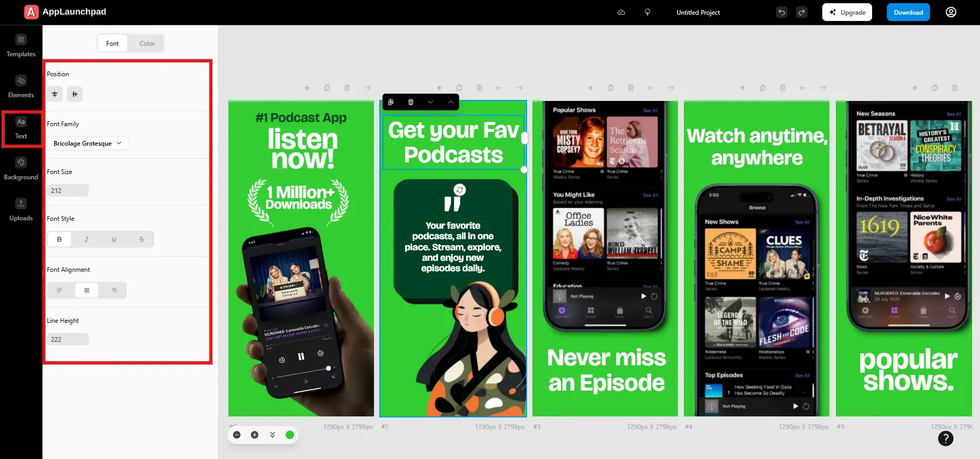Viewport: 980px width, 459px height.
Task: Rename the Untitled Project title
Action: tap(698, 12)
